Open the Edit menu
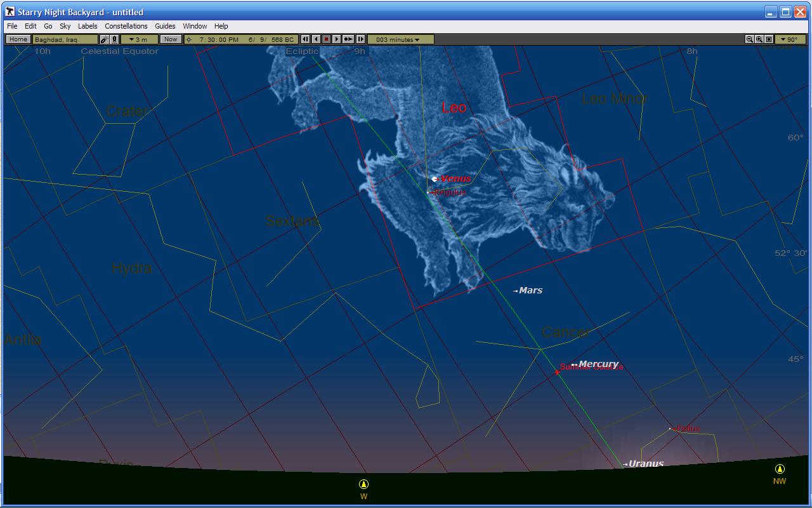Screen dimensions: 812x508 [30, 26]
